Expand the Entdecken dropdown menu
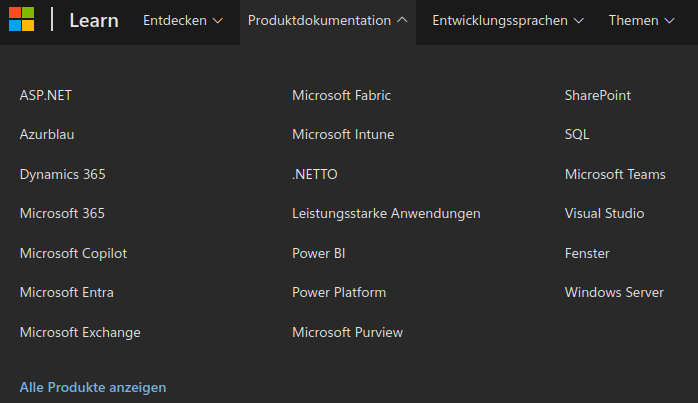 (183, 20)
